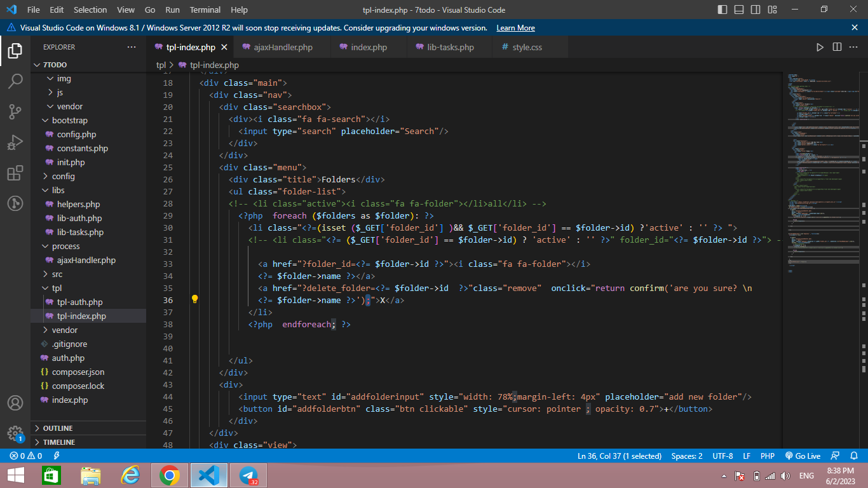Image resolution: width=868 pixels, height=488 pixels.
Task: Open Explorer Views and More Actions
Action: [x=132, y=47]
